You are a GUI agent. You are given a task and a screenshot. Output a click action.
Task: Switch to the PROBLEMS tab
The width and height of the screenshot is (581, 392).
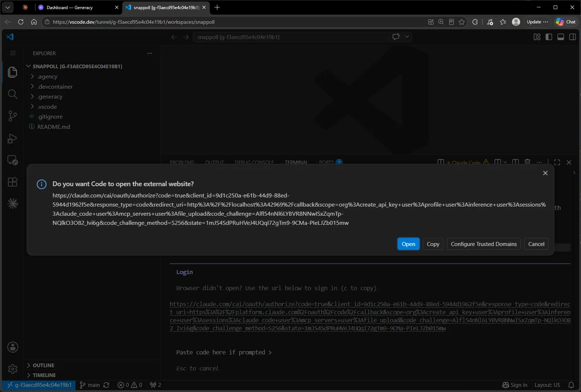click(x=182, y=162)
